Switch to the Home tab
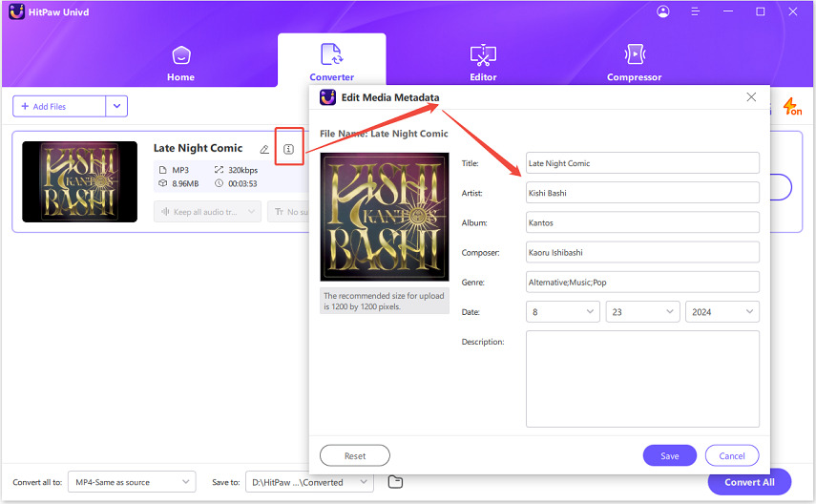This screenshot has height=504, width=816. tap(180, 62)
